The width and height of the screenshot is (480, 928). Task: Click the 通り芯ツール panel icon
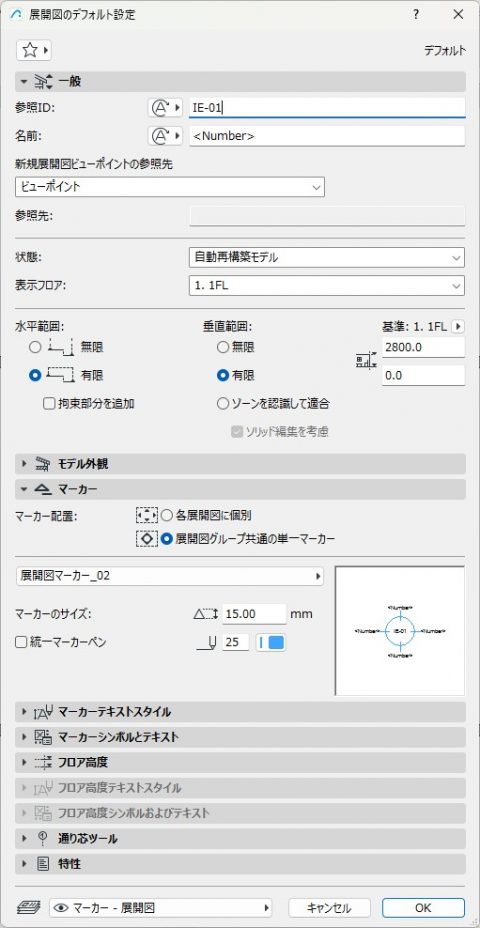pos(43,839)
